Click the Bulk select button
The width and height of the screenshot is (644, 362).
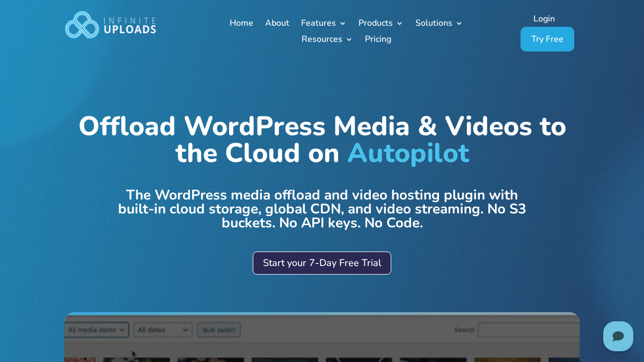pyautogui.click(x=219, y=330)
